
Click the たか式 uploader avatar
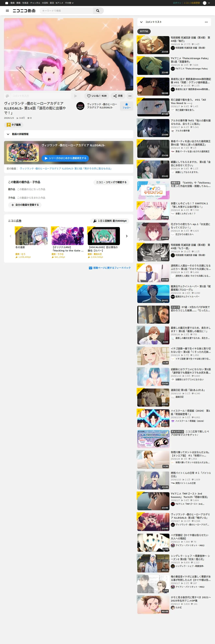[x=173, y=608]
